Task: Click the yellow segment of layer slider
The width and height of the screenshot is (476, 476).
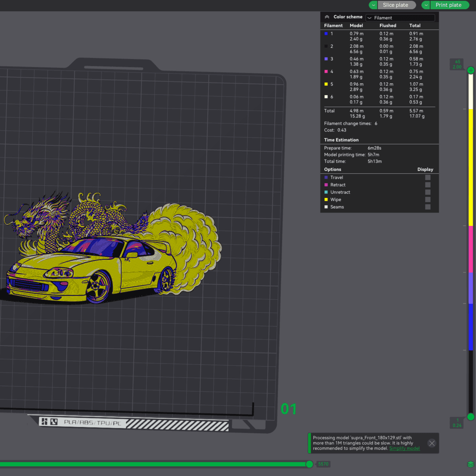Action: [x=471, y=167]
